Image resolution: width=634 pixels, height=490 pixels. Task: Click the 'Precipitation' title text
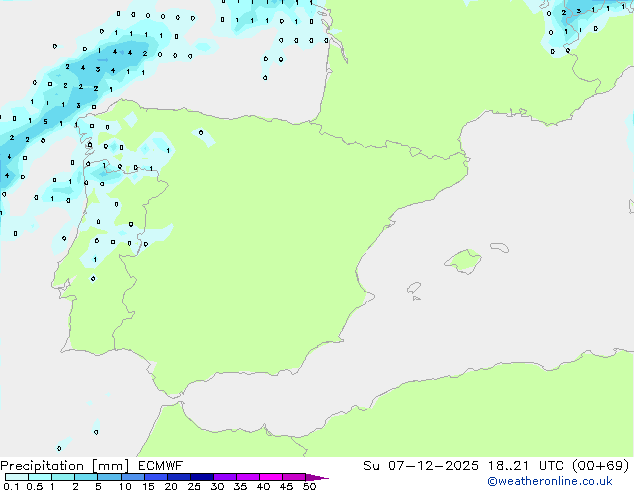point(42,466)
